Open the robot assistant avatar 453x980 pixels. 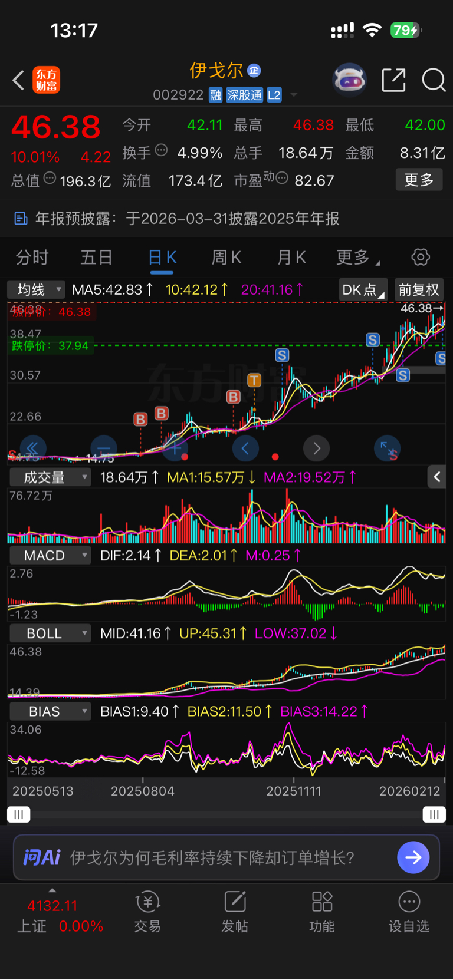point(349,80)
